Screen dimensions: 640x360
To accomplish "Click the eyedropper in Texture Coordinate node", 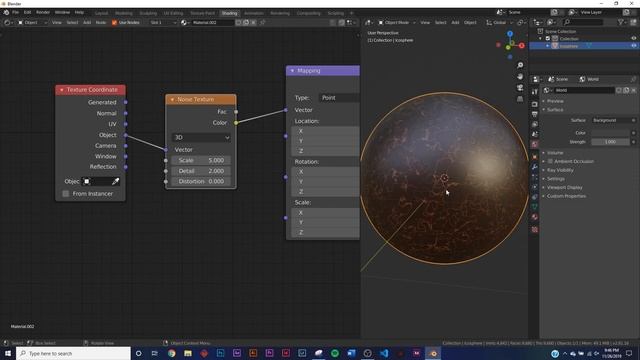I will pos(116,181).
